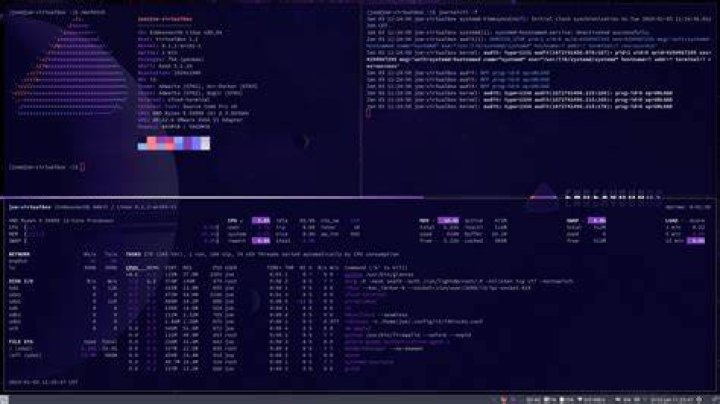Select the TASKS summary heading in glances

point(133,254)
